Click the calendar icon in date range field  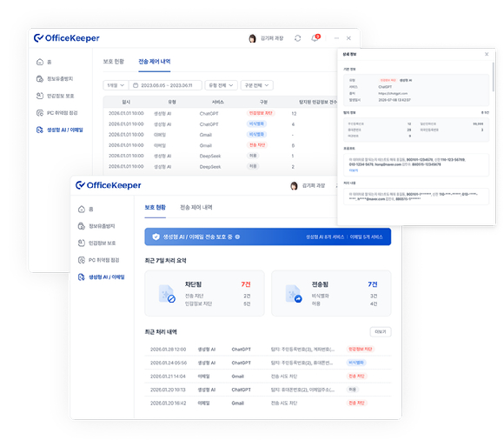pyautogui.click(x=136, y=85)
